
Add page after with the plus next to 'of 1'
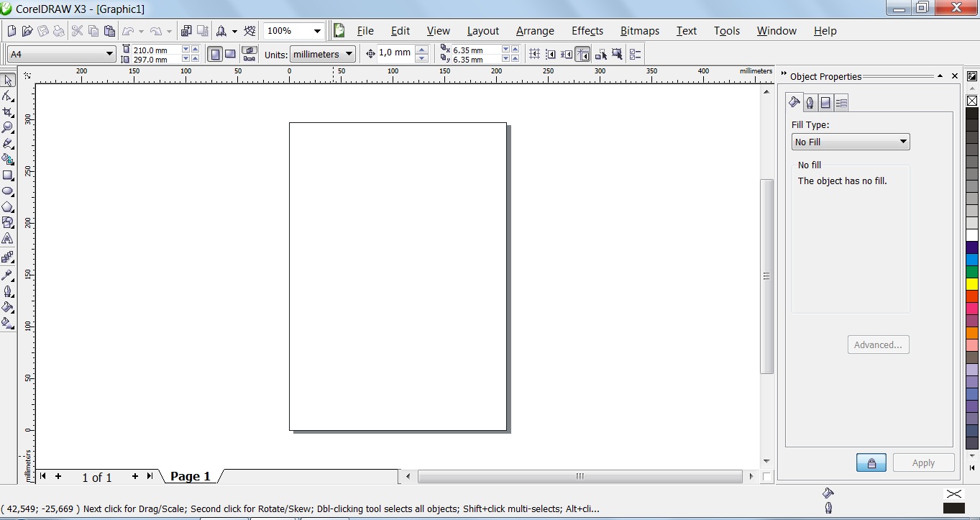[x=134, y=476]
